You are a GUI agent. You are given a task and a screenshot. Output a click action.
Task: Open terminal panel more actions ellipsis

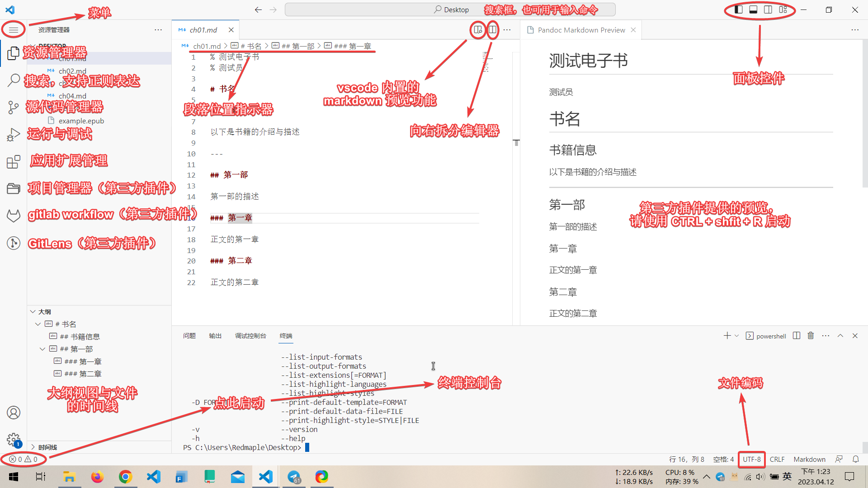click(x=826, y=336)
